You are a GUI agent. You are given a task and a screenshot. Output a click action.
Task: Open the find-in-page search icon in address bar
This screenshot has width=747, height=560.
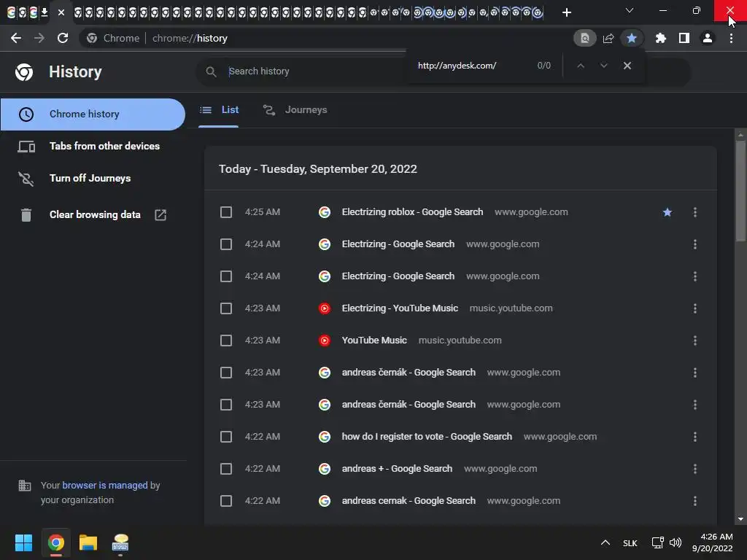[584, 38]
